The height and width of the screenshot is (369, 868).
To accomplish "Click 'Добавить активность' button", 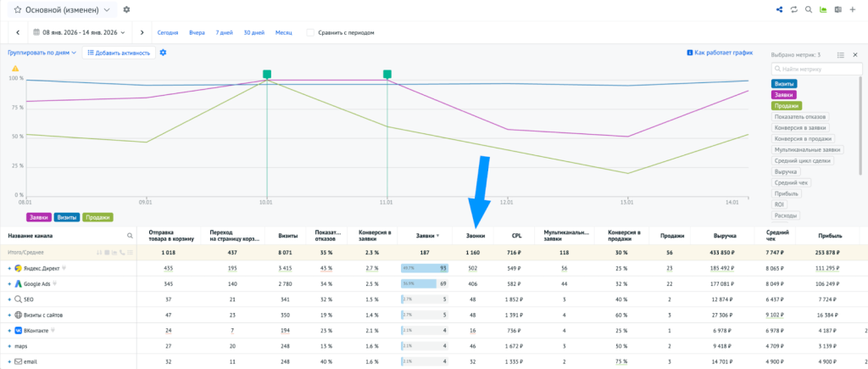I will click(x=119, y=53).
